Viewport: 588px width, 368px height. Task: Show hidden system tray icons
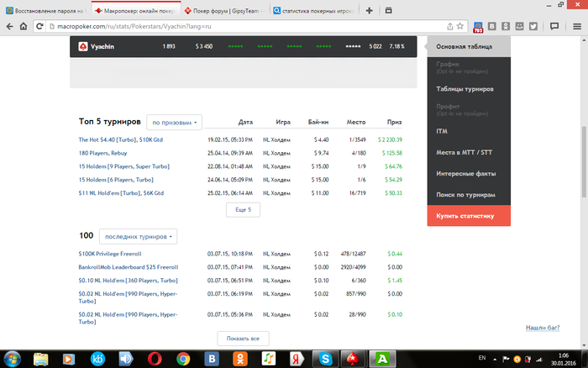[495, 360]
